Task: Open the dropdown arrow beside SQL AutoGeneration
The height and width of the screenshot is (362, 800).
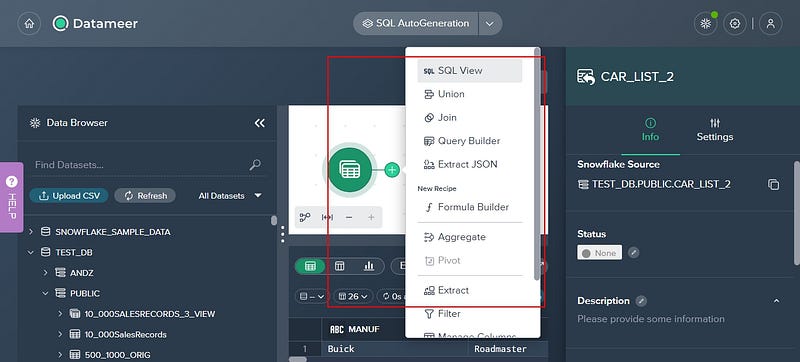Action: pyautogui.click(x=490, y=23)
